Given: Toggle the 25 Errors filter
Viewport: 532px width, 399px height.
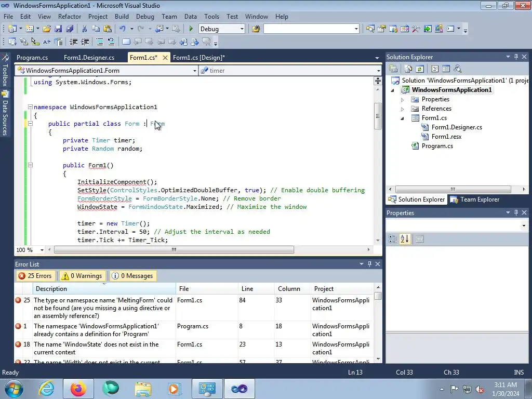Looking at the screenshot, I should pyautogui.click(x=35, y=276).
